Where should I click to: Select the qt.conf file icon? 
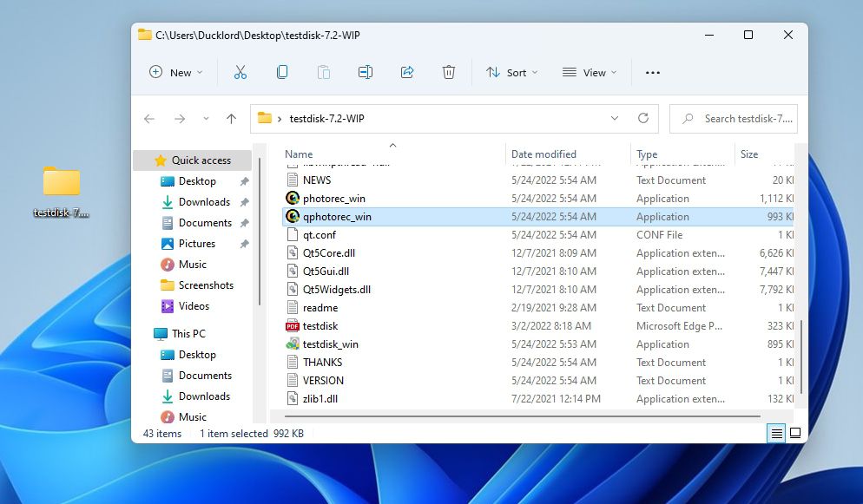pyautogui.click(x=293, y=235)
